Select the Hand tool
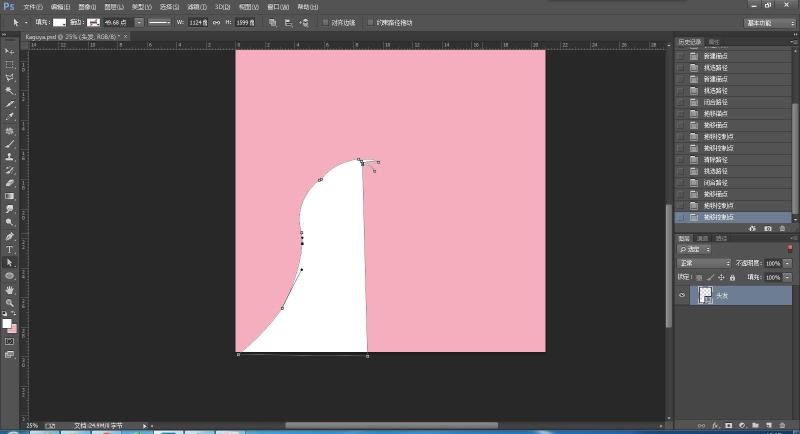 (x=9, y=290)
